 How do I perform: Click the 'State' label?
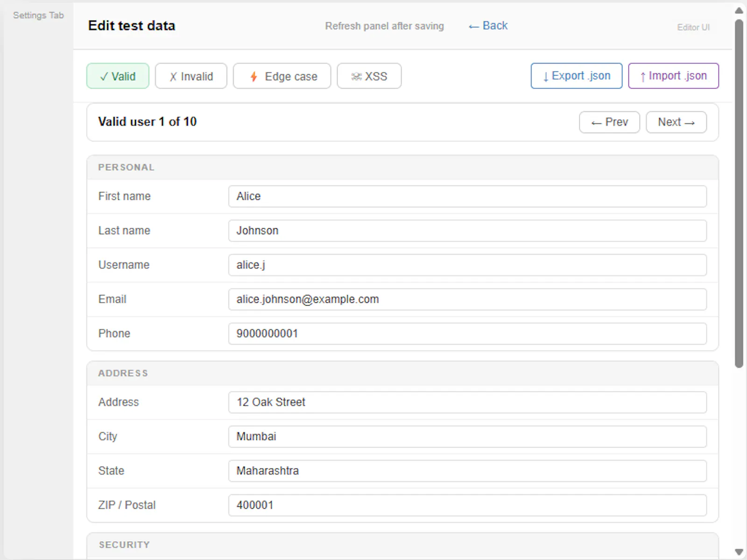111,470
